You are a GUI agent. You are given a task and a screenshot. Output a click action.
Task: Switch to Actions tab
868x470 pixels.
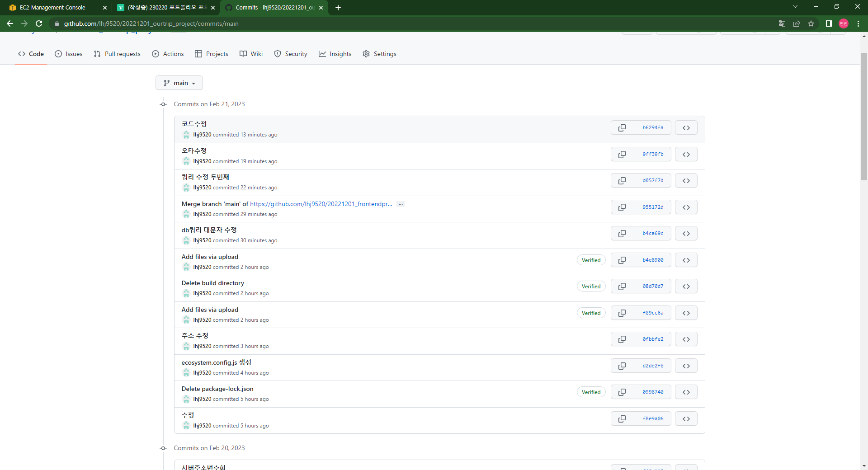tap(168, 54)
